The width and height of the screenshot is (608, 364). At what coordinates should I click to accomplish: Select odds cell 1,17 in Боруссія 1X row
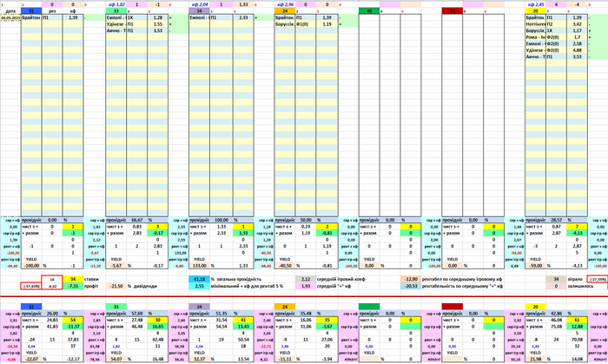577,30
